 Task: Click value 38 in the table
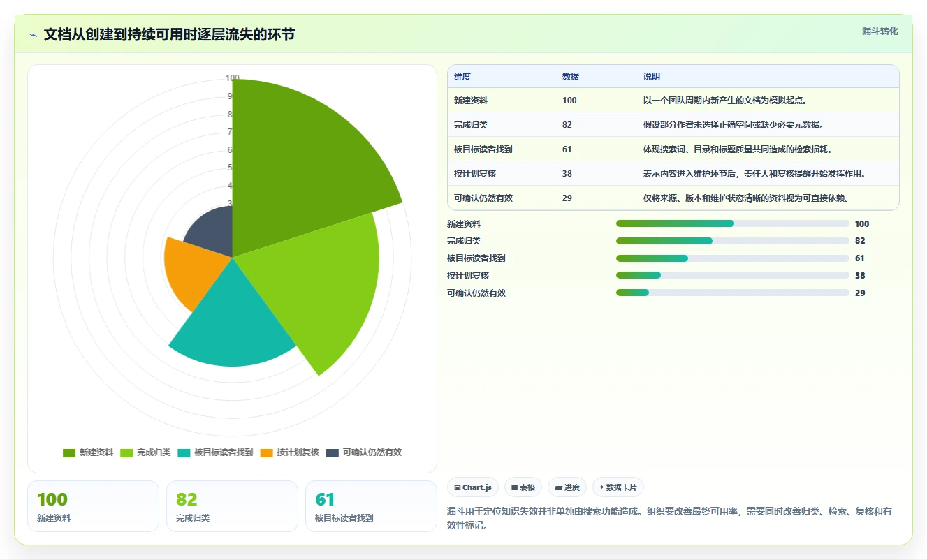(x=567, y=174)
